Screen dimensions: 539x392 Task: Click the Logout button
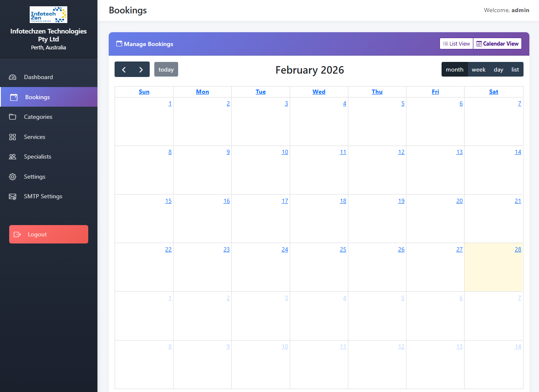coord(48,234)
